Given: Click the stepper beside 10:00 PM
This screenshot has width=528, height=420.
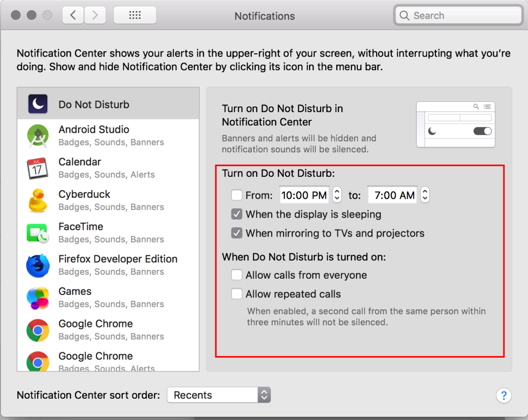Looking at the screenshot, I should pos(336,195).
